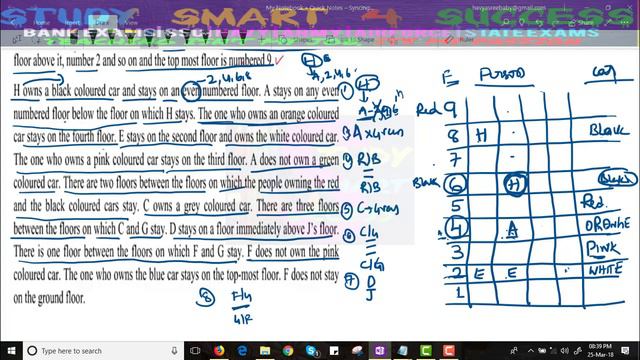Open the Windows Start menu
This screenshot has width=640, height=360.
coord(11,351)
